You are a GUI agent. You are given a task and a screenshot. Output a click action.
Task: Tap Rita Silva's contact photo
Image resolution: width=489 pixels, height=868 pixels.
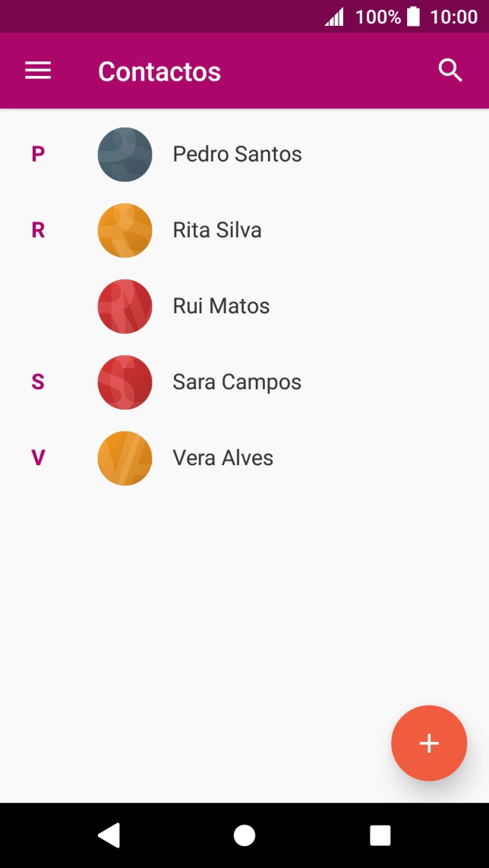coord(125,230)
